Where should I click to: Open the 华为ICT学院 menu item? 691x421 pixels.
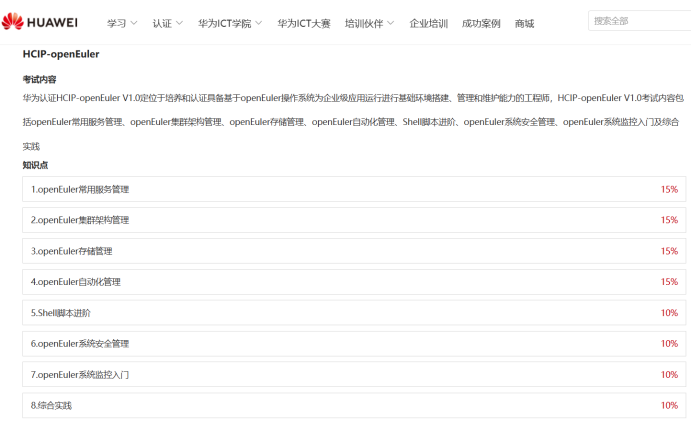[x=225, y=23]
